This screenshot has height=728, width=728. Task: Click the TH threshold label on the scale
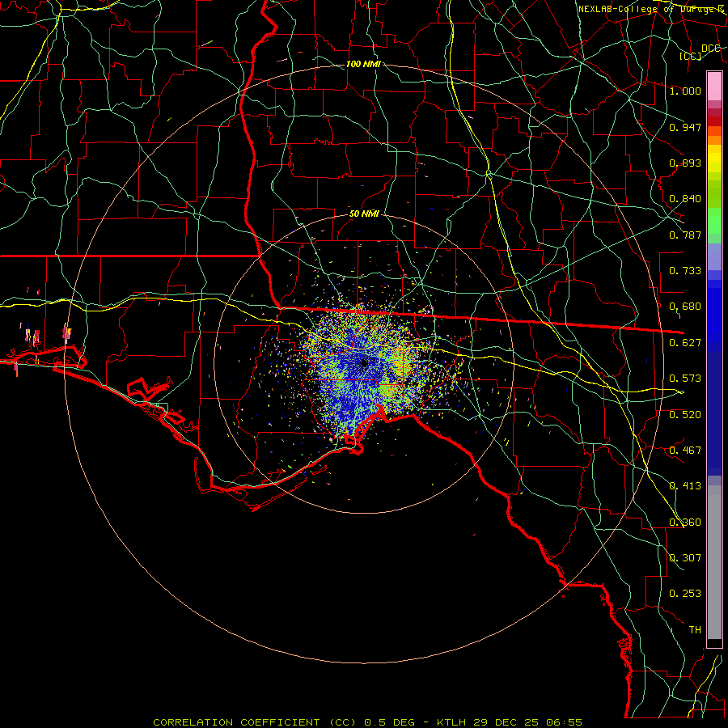(x=695, y=630)
